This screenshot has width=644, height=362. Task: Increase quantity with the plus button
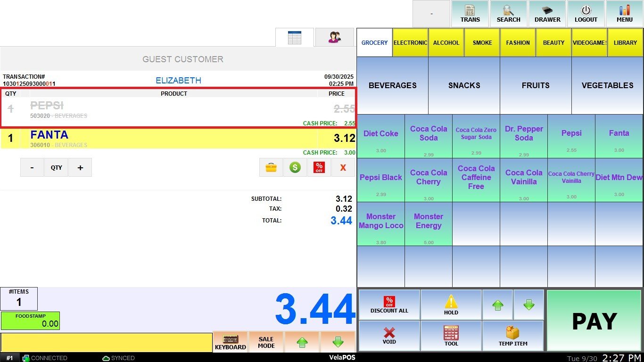coord(80,167)
